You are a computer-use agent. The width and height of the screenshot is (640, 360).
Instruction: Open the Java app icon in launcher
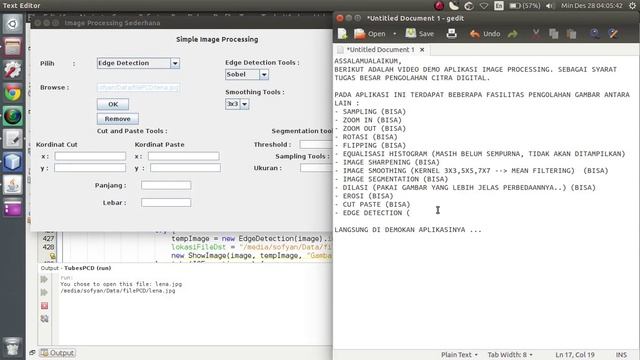(13, 185)
